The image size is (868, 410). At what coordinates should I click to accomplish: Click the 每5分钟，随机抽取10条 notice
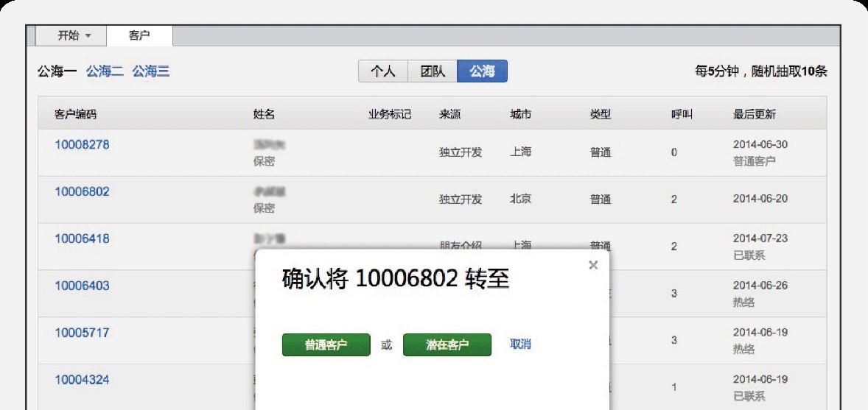(x=761, y=71)
